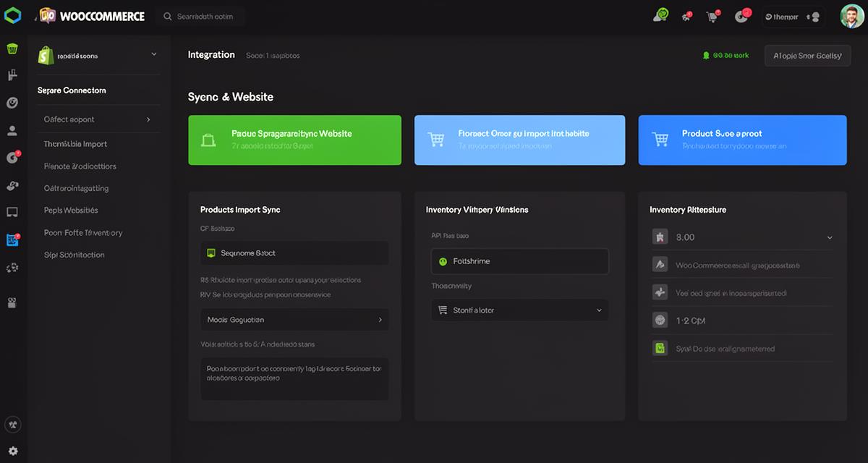Click the cart icon on light blue card
Screen dimensions: 868x463
tap(435, 139)
